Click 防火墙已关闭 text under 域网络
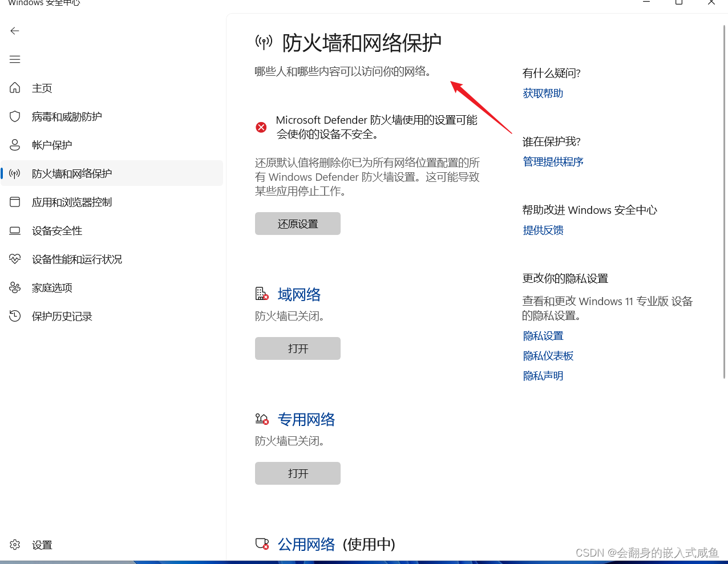Viewport: 728px width, 564px height. 290,316
